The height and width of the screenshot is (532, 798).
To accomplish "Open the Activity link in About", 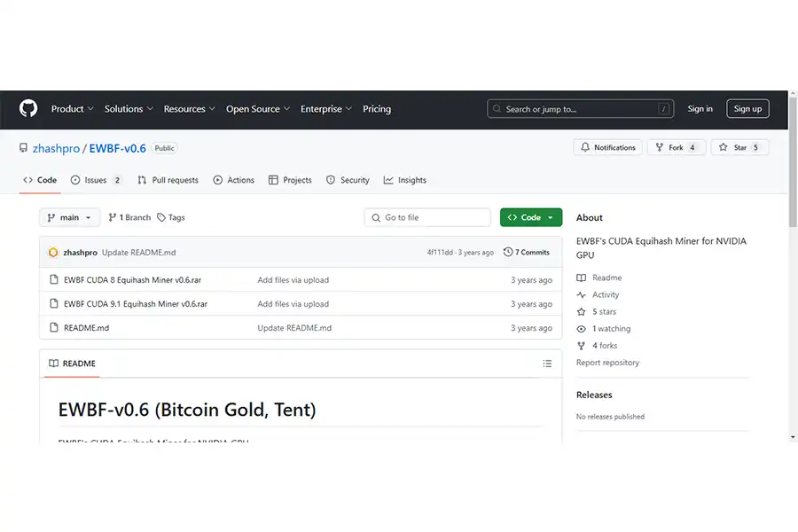I will point(598,294).
